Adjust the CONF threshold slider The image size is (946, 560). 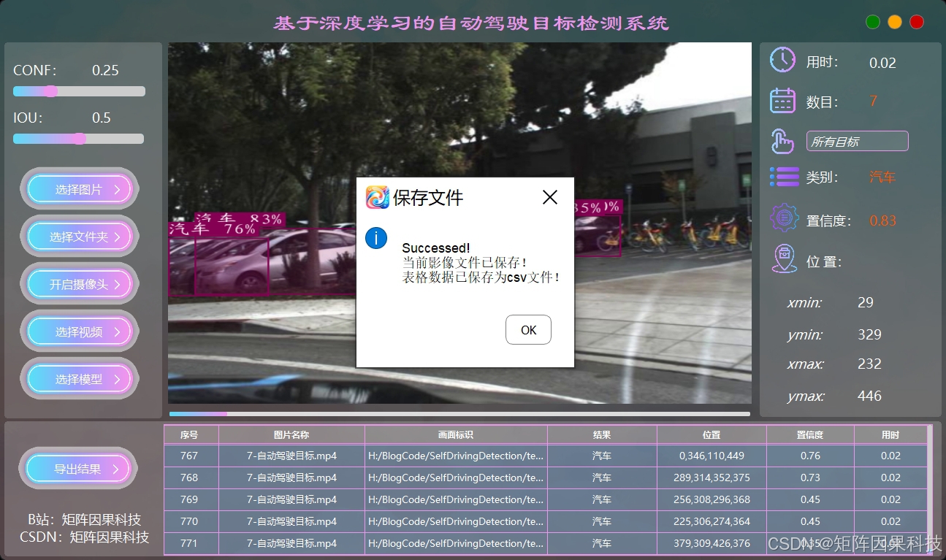[79, 91]
